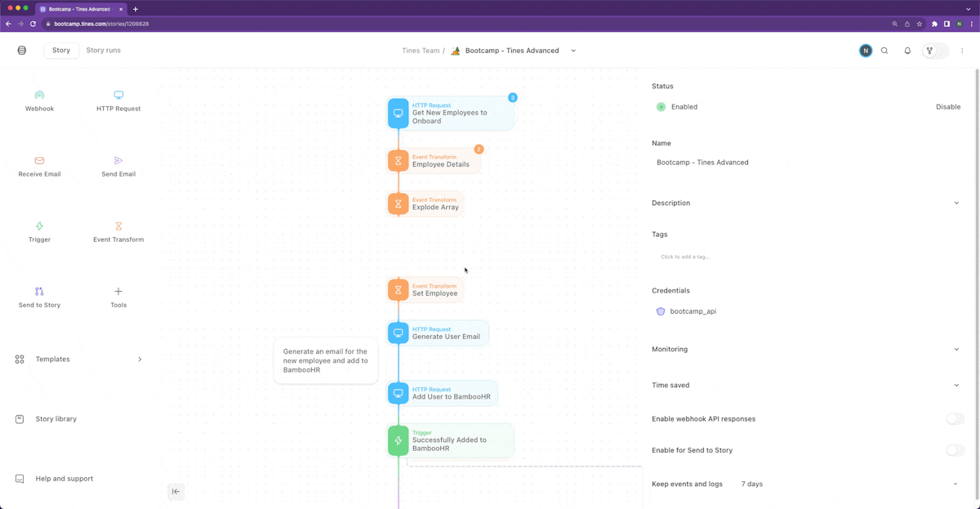This screenshot has height=509, width=980.
Task: Toggle Enable for Send to Story switch
Action: (x=955, y=450)
